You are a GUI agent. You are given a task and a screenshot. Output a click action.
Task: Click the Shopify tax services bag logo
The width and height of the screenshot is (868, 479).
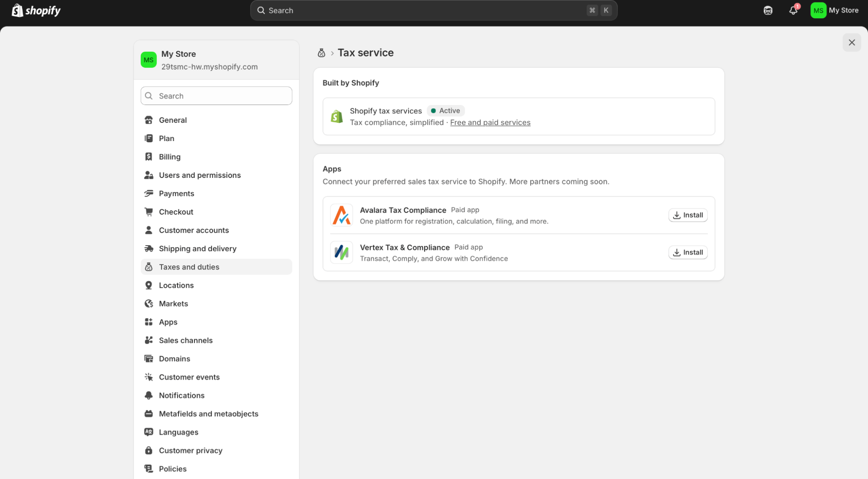(337, 116)
